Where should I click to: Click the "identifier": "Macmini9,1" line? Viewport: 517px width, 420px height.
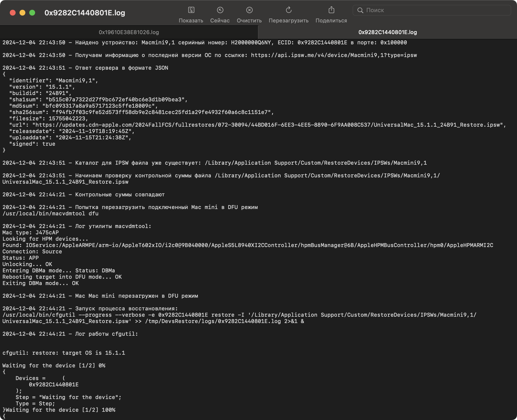point(53,81)
